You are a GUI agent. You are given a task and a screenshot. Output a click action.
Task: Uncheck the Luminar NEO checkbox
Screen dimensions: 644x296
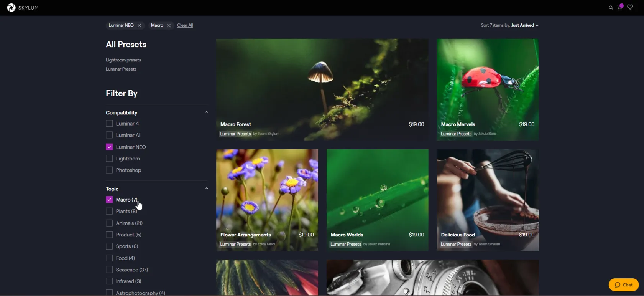click(109, 147)
